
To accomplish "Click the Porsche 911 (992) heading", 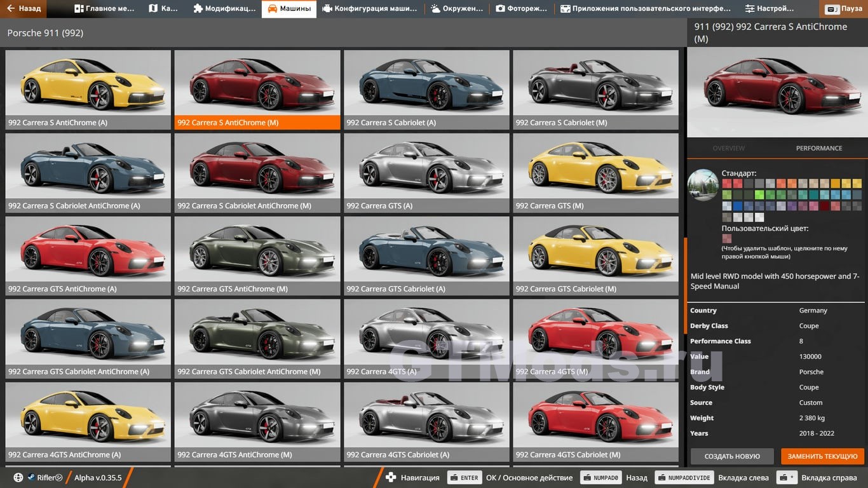I will tap(45, 32).
